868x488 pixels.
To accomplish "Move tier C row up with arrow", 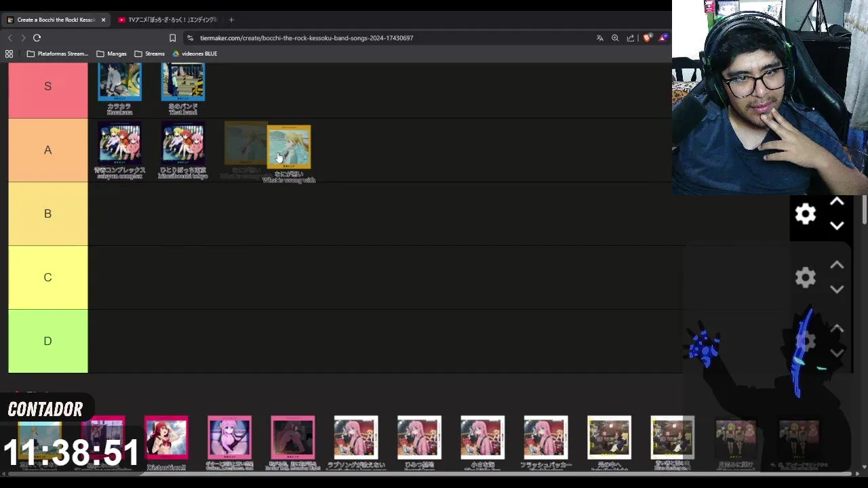I will pos(837,265).
